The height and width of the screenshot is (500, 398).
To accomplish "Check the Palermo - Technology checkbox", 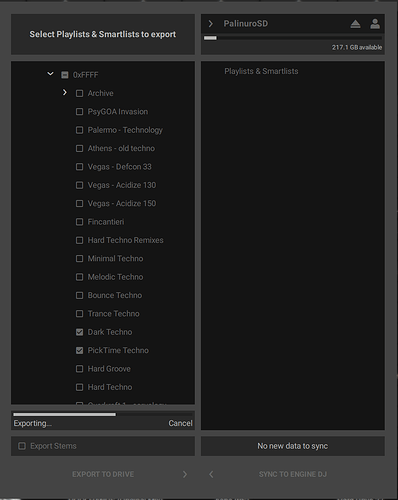I will (79, 130).
